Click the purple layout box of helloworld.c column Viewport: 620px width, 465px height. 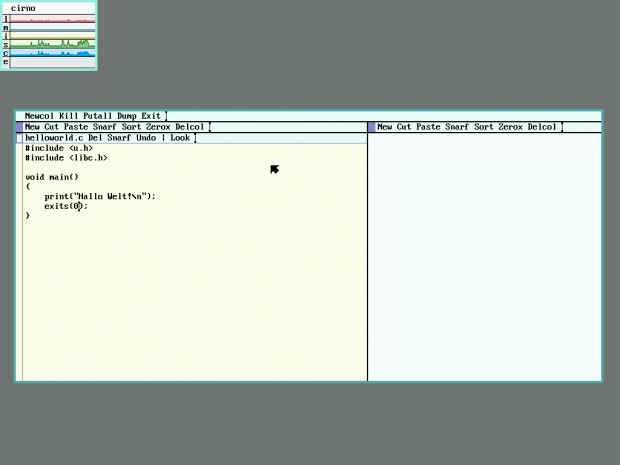click(19, 127)
